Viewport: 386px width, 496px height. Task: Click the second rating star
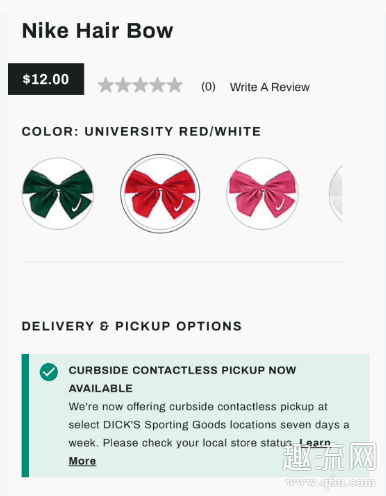click(123, 85)
